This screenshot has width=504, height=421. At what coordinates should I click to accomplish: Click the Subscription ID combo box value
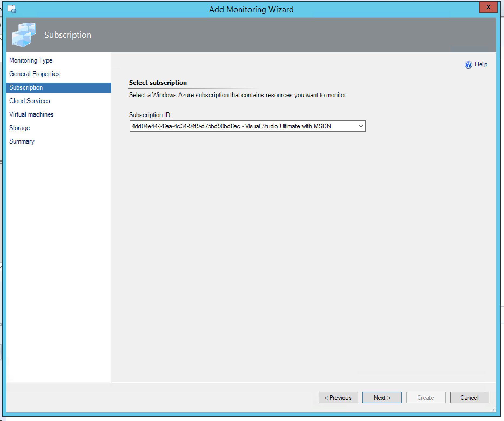click(231, 126)
